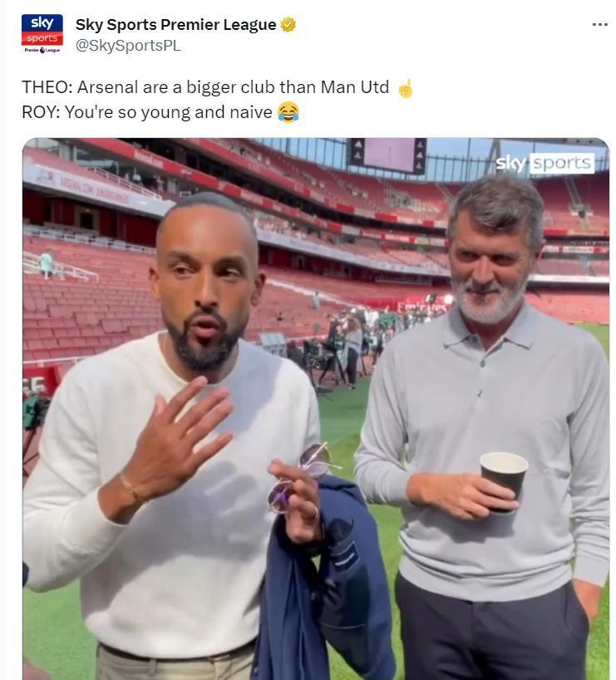
Task: Open the Sky Sports Premier League account name
Action: (175, 25)
